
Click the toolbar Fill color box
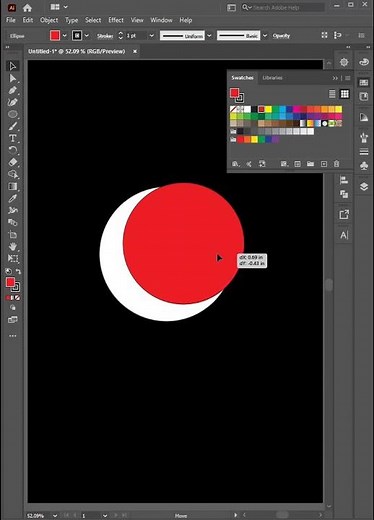[10, 283]
